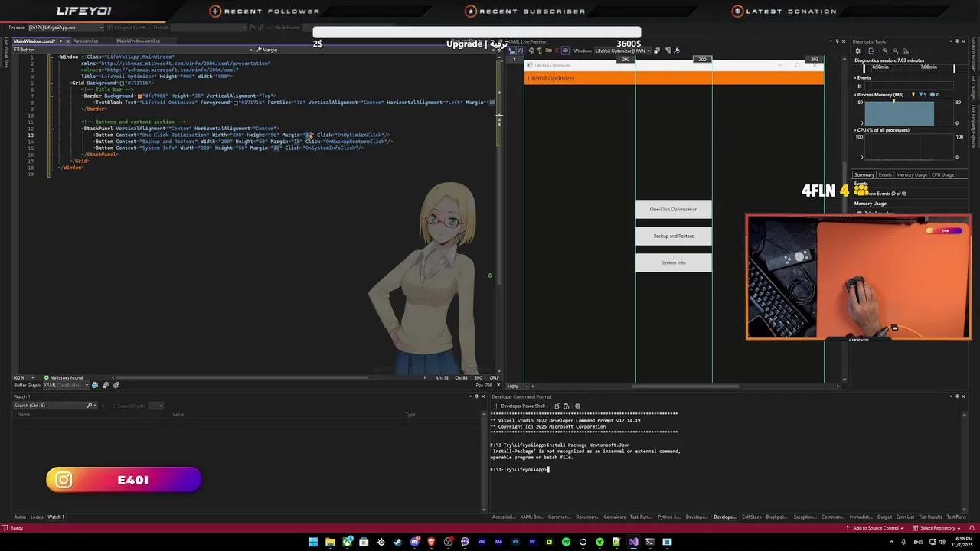This screenshot has width=980, height=551.
Task: Open the Memory Usage tab in Diagnostic Tools
Action: [x=911, y=174]
